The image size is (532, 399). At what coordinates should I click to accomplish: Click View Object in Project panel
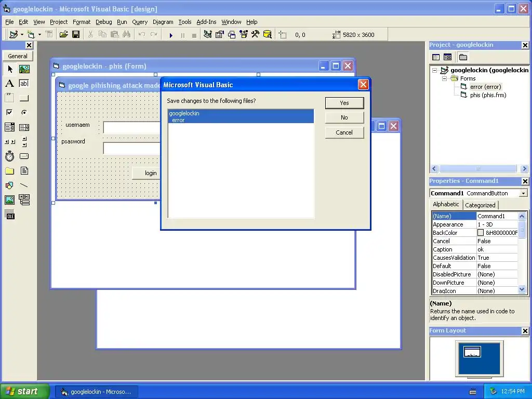click(x=447, y=57)
